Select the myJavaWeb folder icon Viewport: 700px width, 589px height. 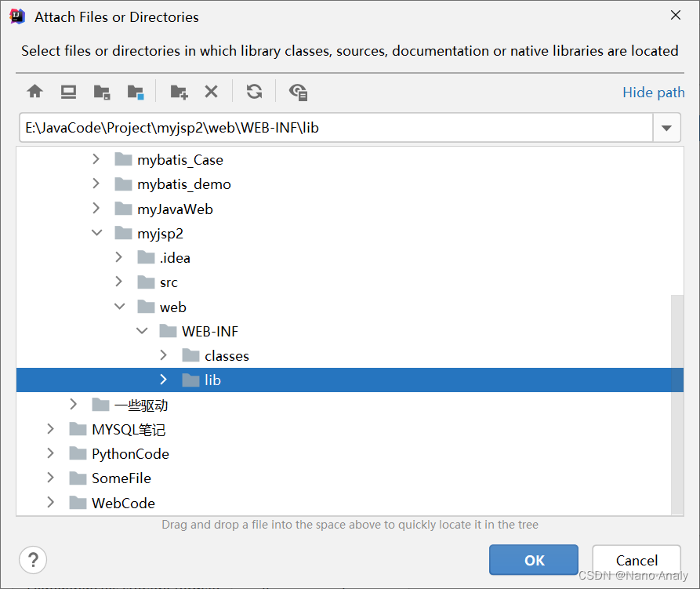pos(123,209)
